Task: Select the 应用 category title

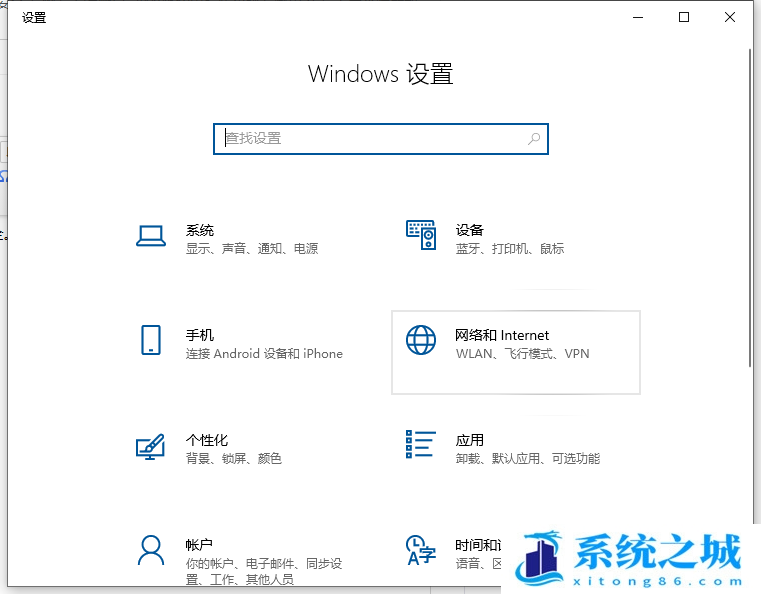Action: coord(470,440)
